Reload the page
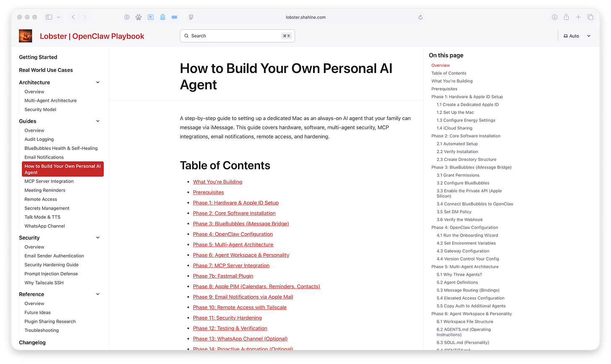This screenshot has width=611, height=364. 420,17
